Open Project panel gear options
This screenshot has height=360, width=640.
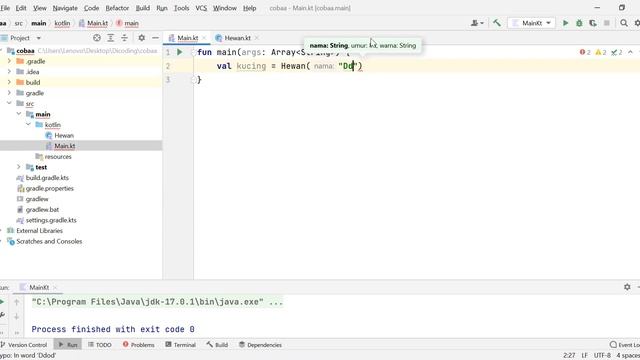pyautogui.click(x=141, y=38)
